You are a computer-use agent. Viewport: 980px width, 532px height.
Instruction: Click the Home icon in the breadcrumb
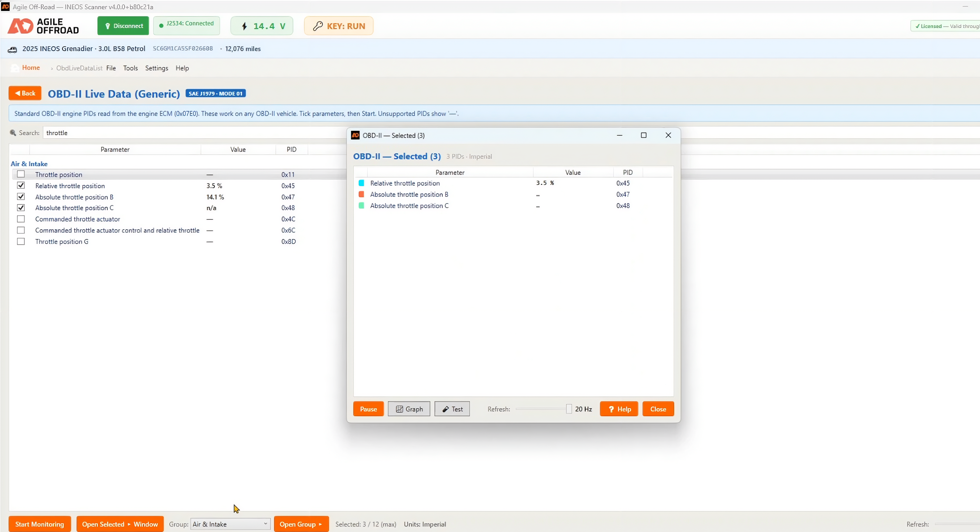click(15, 68)
